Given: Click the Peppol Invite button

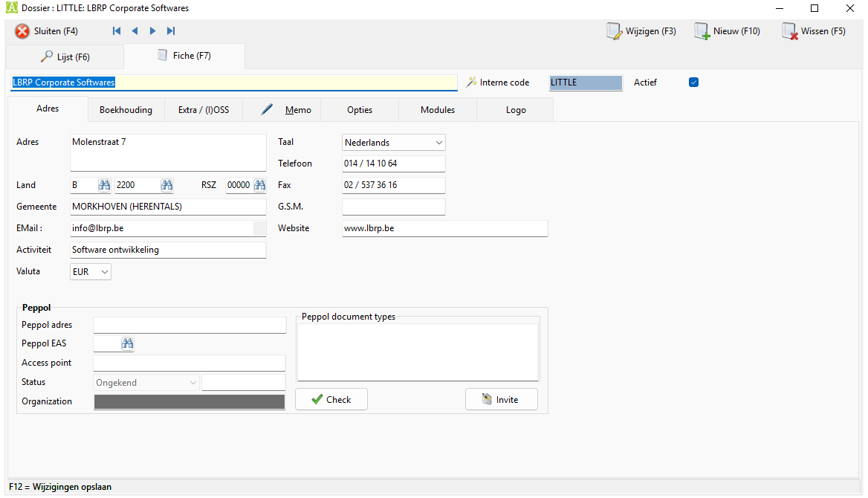Looking at the screenshot, I should click(502, 399).
